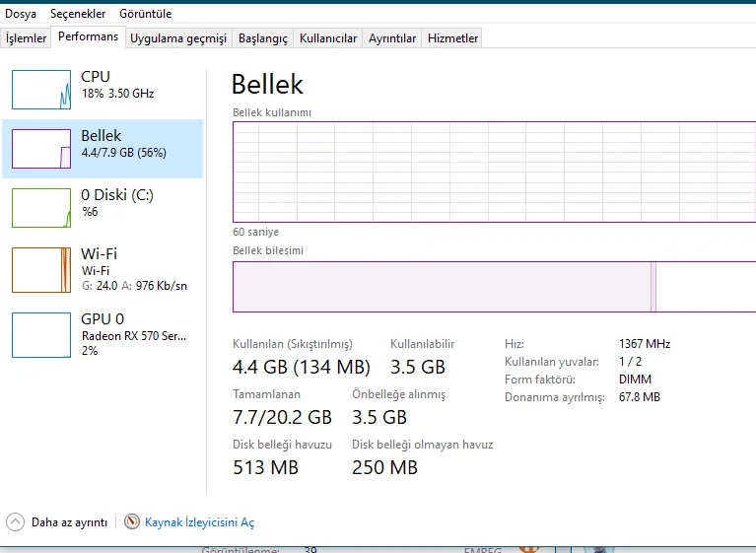Select the Bellek graph thumbnail in sidebar
Image resolution: width=756 pixels, height=553 pixels.
(41, 148)
